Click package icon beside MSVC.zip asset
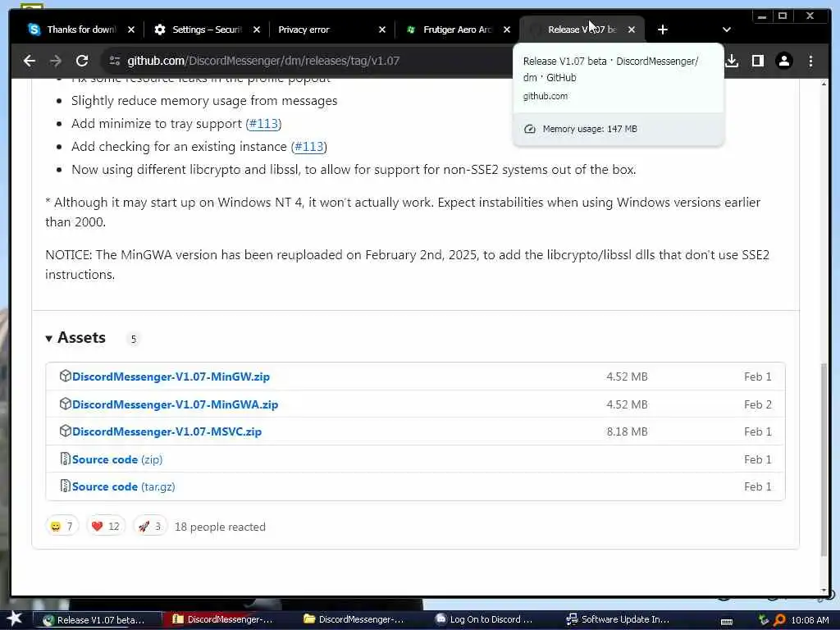Viewport: 840px width, 630px height. pyautogui.click(x=66, y=431)
